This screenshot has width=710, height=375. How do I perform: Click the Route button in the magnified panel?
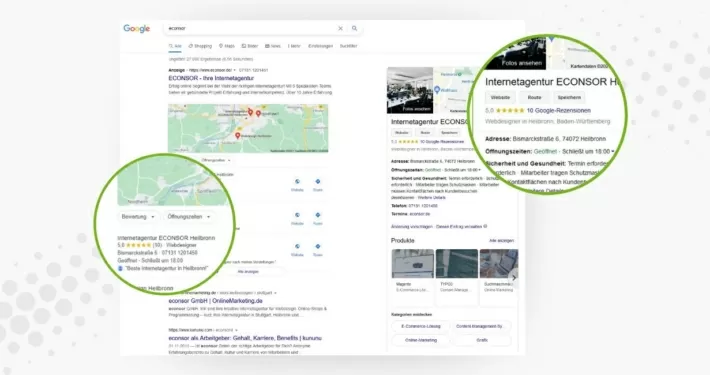click(x=534, y=97)
